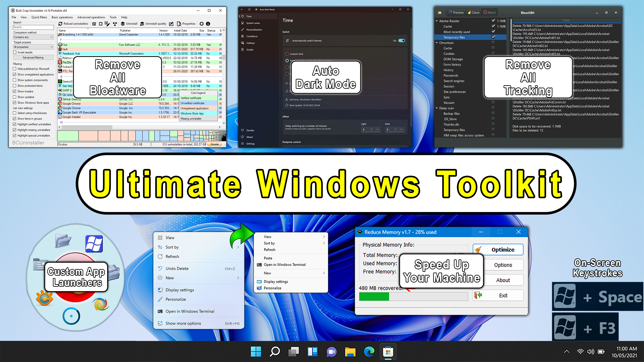Select the Custom time radio button
The width and height of the screenshot is (644, 362).
pyautogui.click(x=287, y=54)
